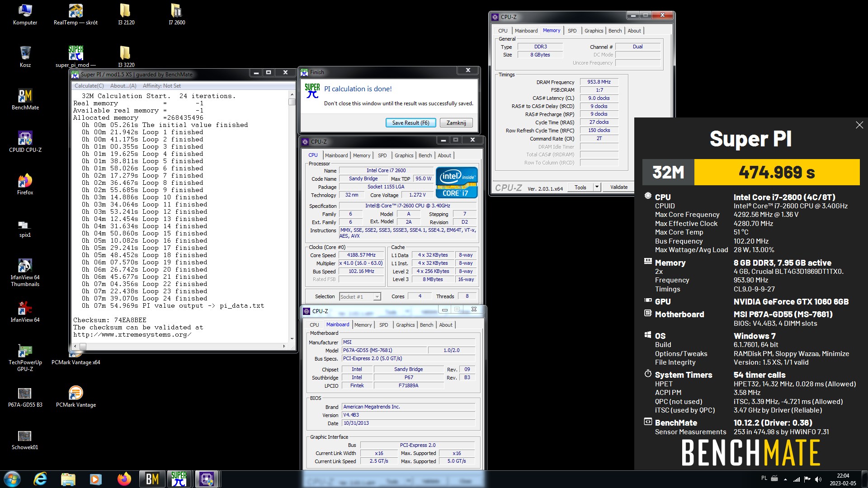Switch to BenchMate taskbar button
Image resolution: width=868 pixels, height=488 pixels.
152,479
